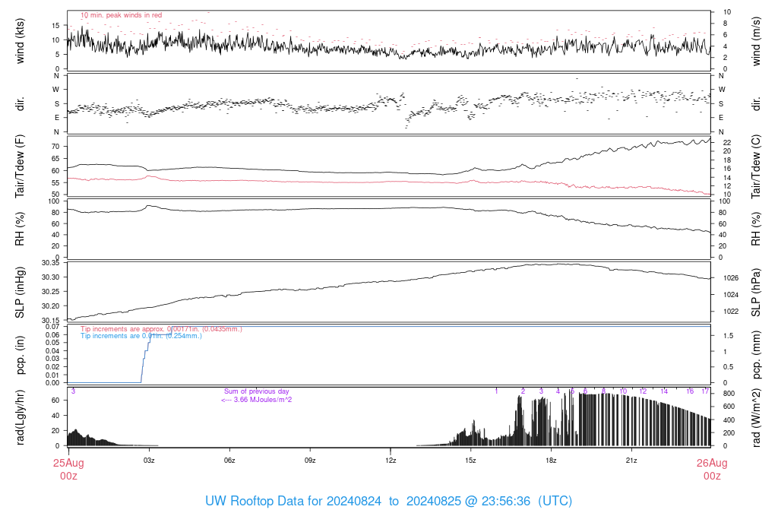The height and width of the screenshot is (532, 778).
Task: Click the 25Aug start date label
Action: 68,463
